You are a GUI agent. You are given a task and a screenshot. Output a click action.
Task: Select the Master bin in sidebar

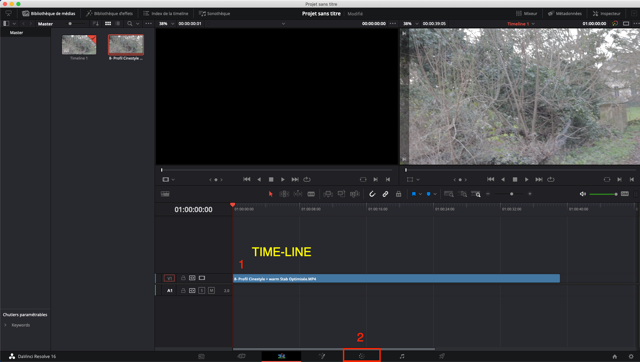coord(16,33)
